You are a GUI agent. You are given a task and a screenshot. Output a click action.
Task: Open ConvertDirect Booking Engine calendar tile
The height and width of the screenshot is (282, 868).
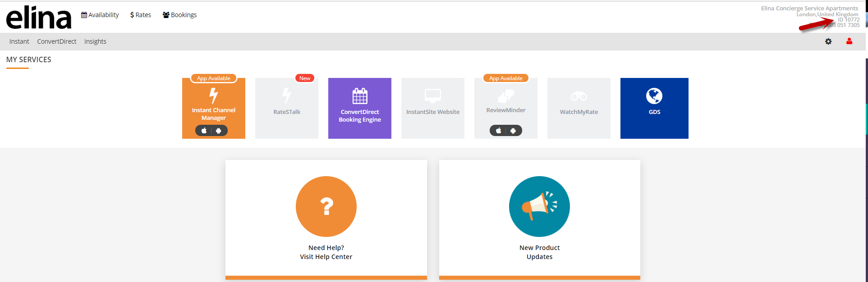[x=360, y=108]
